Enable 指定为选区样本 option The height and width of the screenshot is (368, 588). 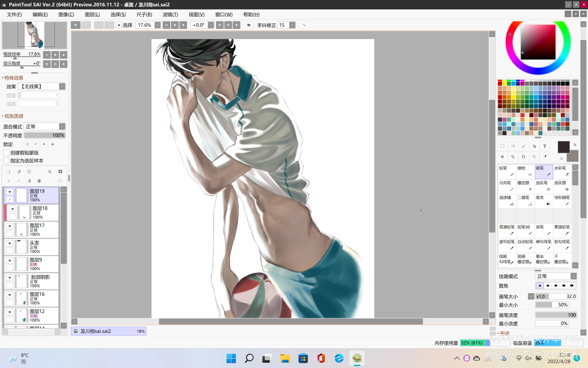(6, 160)
